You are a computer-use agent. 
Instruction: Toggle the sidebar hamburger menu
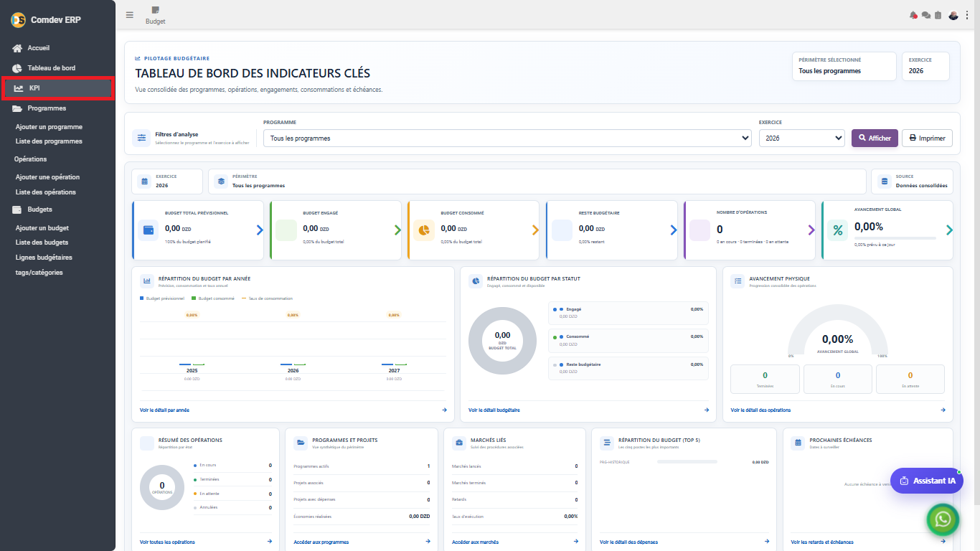130,14
